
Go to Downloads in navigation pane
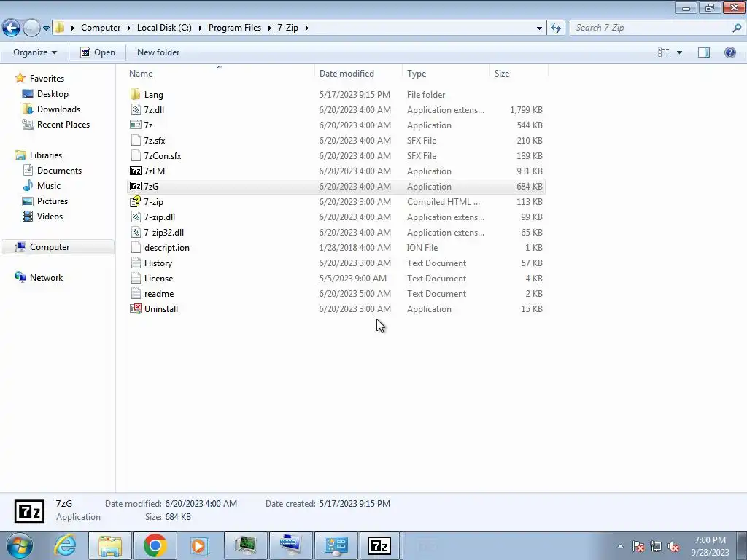coord(58,109)
